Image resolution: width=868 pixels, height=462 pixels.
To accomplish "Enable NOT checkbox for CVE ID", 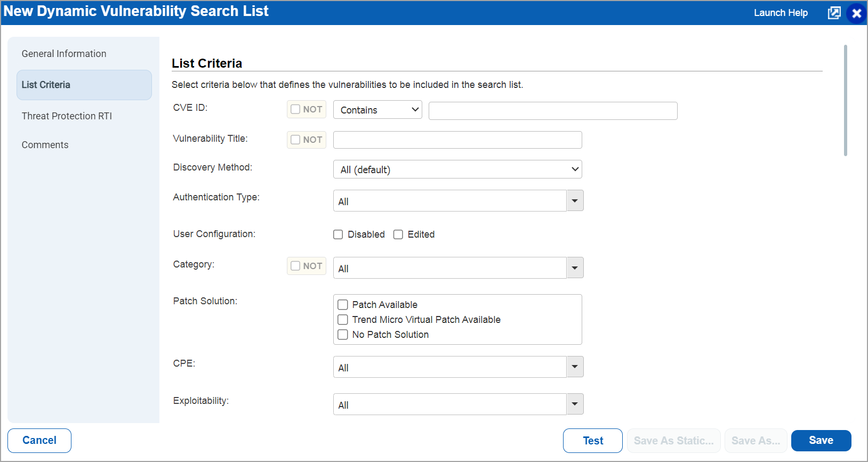I will pyautogui.click(x=295, y=109).
